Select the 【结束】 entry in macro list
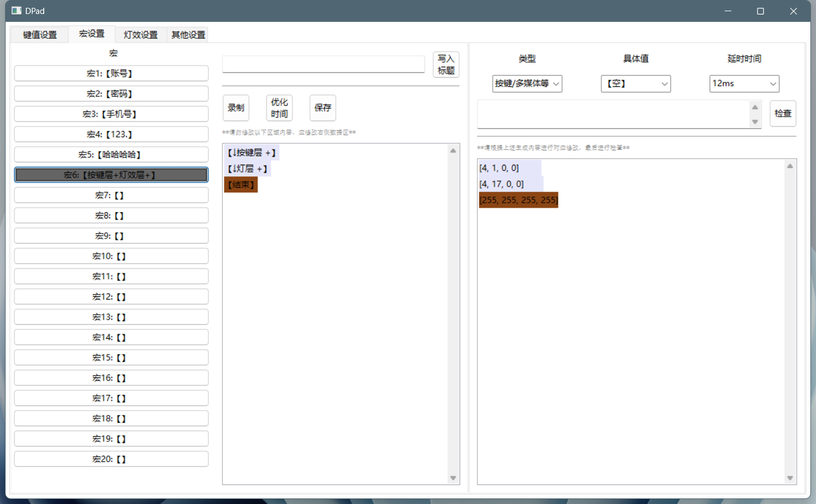 (x=241, y=185)
